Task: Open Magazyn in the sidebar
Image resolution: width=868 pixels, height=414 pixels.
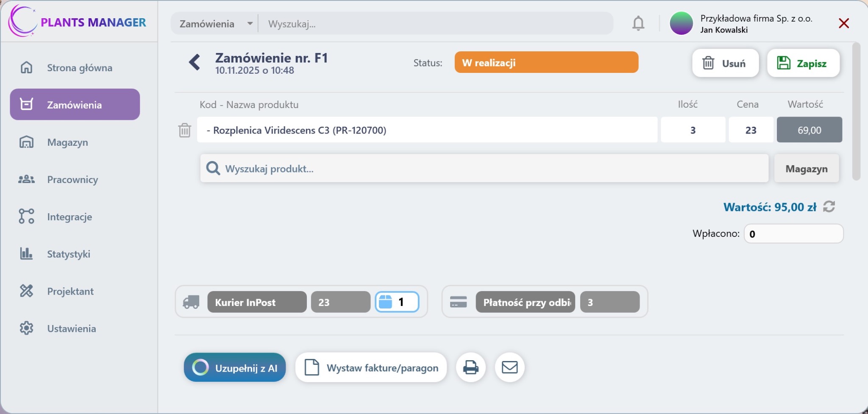Action: (x=67, y=142)
